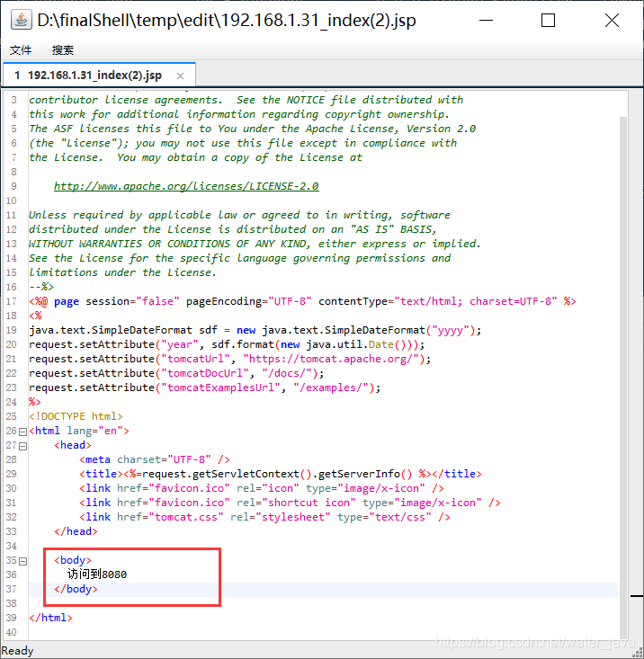This screenshot has height=659, width=644.
Task: Maximize the editor window
Action: [x=548, y=20]
